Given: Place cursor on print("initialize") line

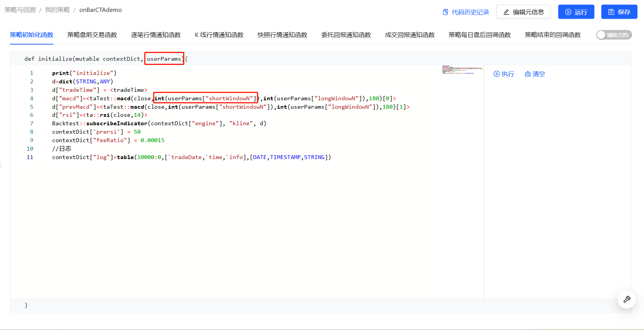Looking at the screenshot, I should [x=84, y=73].
